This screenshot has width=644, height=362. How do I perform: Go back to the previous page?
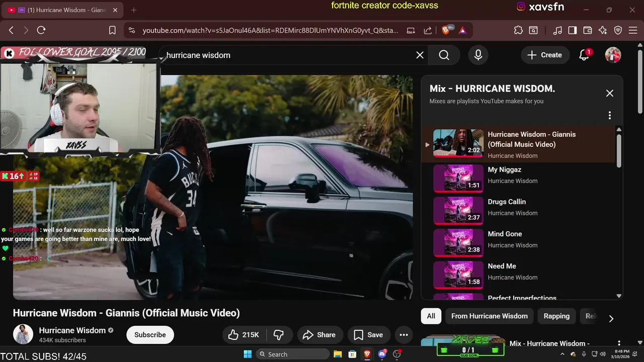11,30
